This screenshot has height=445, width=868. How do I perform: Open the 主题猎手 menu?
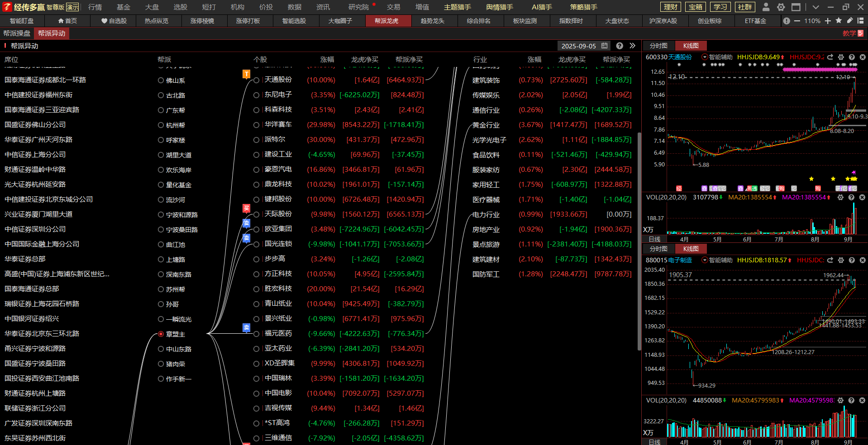pos(457,7)
